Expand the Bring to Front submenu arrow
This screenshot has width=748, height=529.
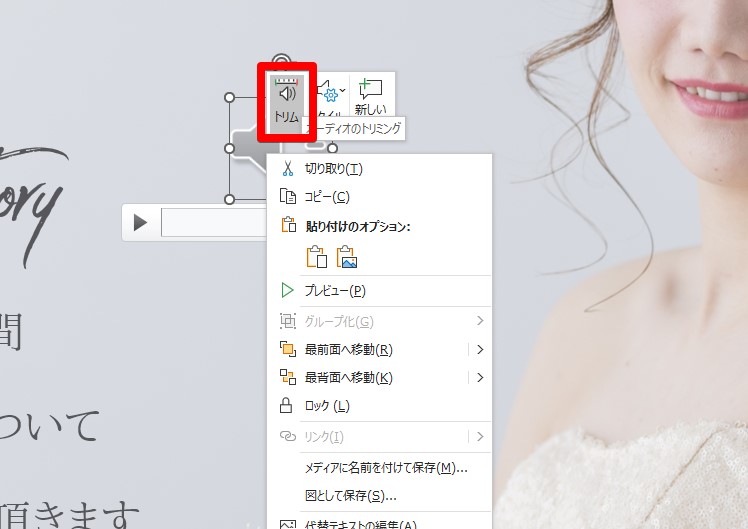(x=480, y=350)
